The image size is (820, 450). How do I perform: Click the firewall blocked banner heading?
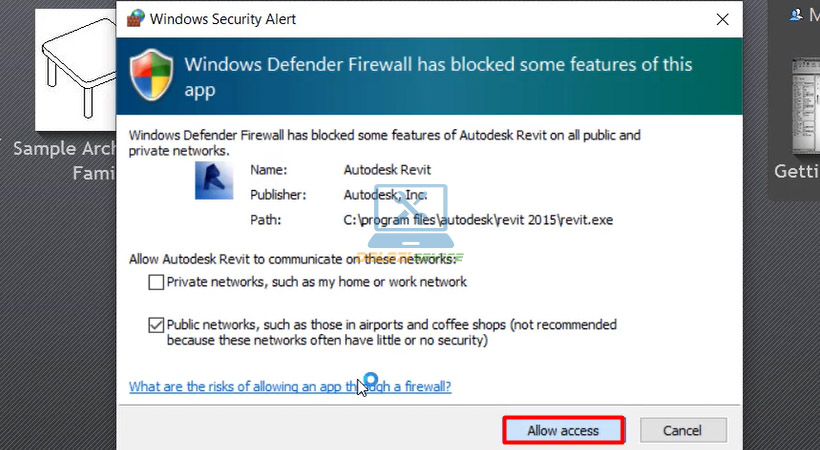(438, 76)
